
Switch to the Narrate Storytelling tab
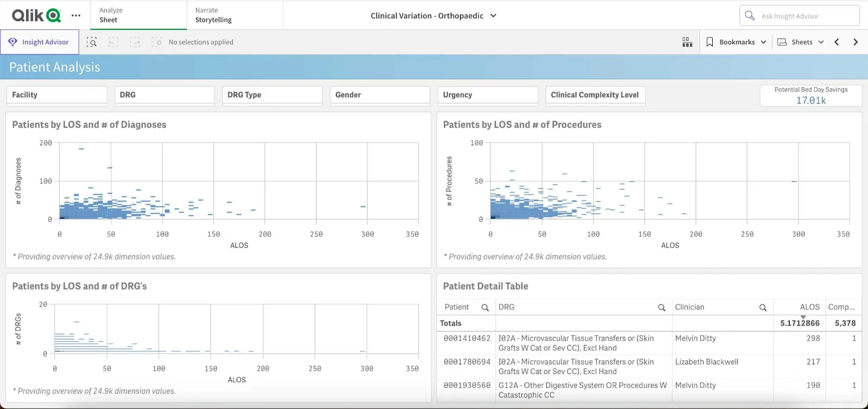coord(235,15)
